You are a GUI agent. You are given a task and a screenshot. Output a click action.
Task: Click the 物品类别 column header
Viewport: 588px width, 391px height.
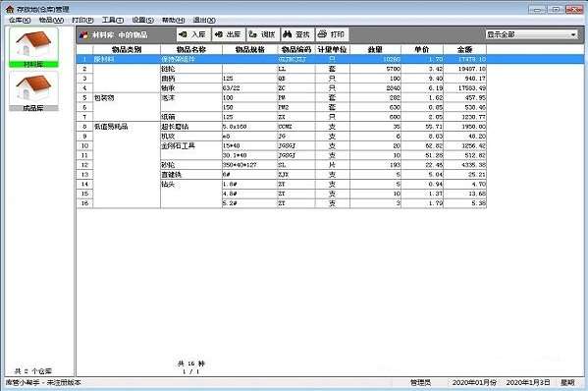[127, 49]
